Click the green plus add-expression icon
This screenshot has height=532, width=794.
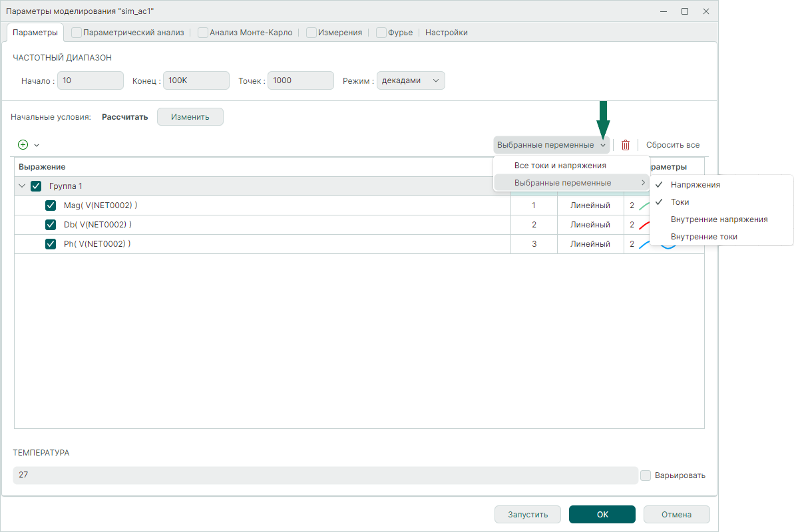[x=23, y=144]
